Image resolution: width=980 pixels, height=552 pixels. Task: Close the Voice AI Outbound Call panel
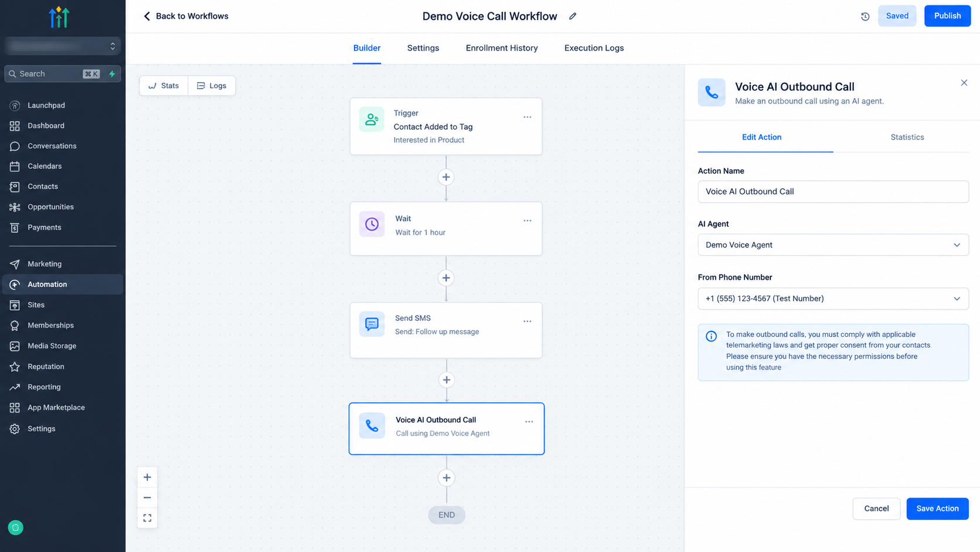point(964,83)
